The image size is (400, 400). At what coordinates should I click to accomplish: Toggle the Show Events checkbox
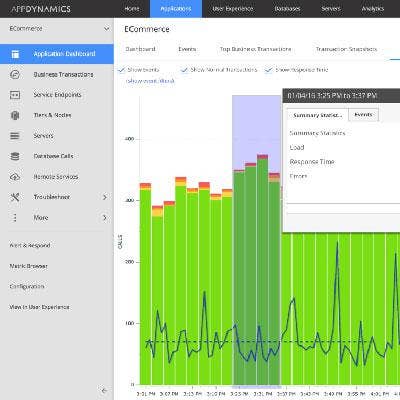coord(121,70)
